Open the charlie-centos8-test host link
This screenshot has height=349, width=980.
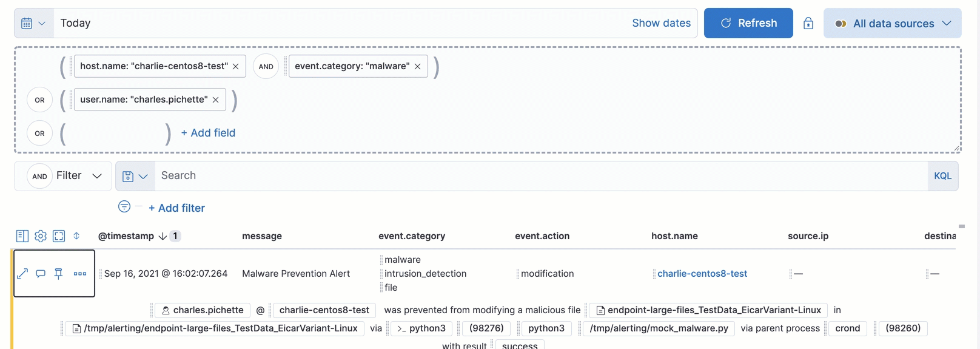pyautogui.click(x=702, y=274)
